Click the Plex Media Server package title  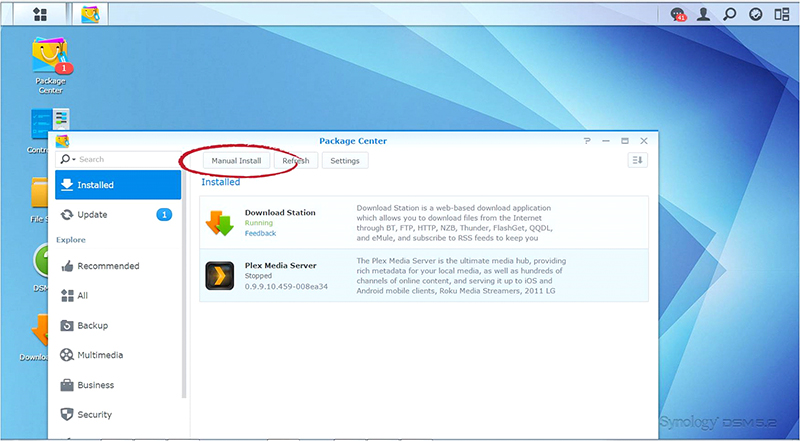pos(281,265)
